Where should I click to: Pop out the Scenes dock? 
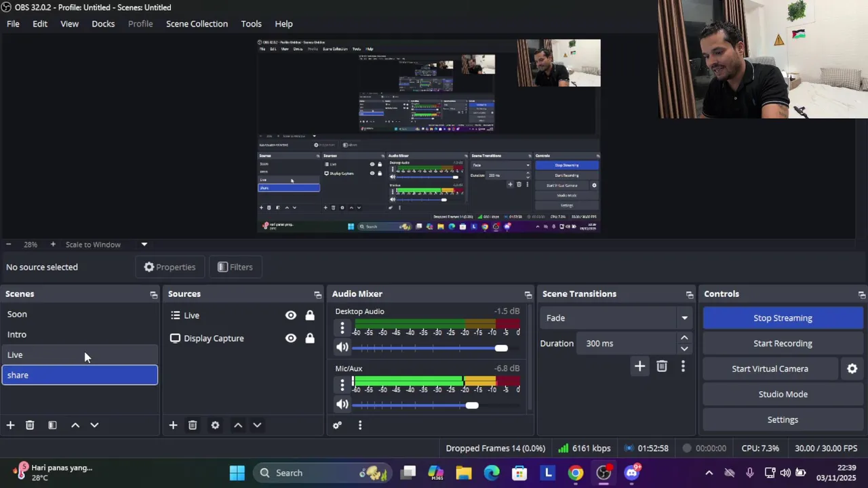tap(153, 294)
